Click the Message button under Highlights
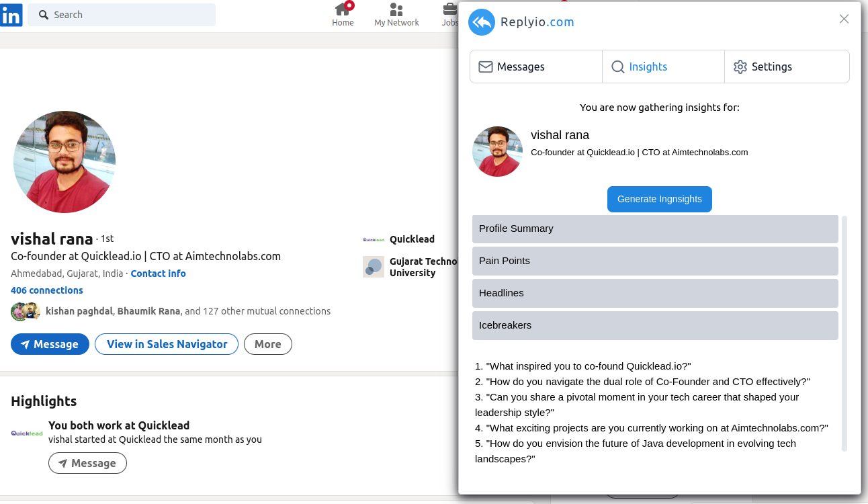 [87, 463]
